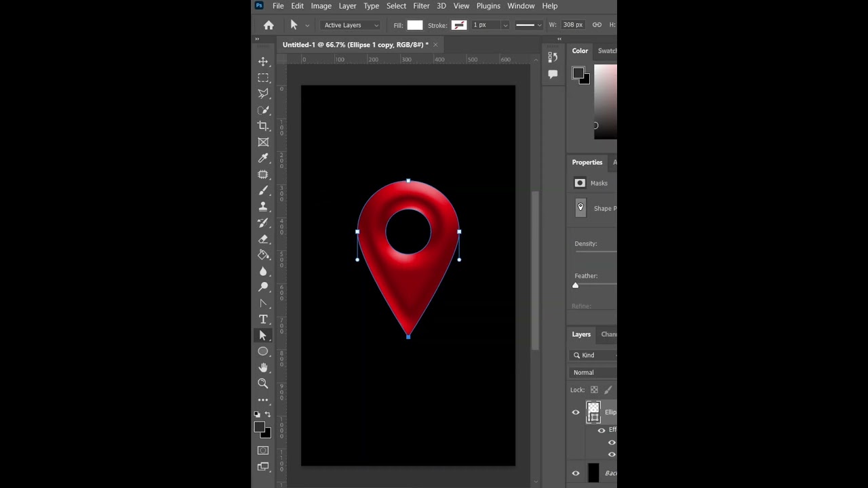Open the layer blend mode Normal dropdown
Viewport: 868px width, 488px height.
click(x=594, y=372)
